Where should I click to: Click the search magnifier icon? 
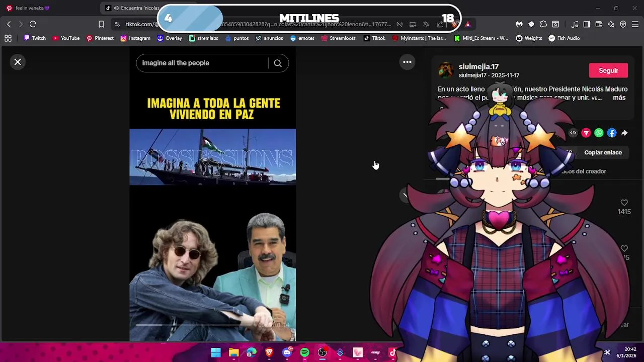[278, 63]
